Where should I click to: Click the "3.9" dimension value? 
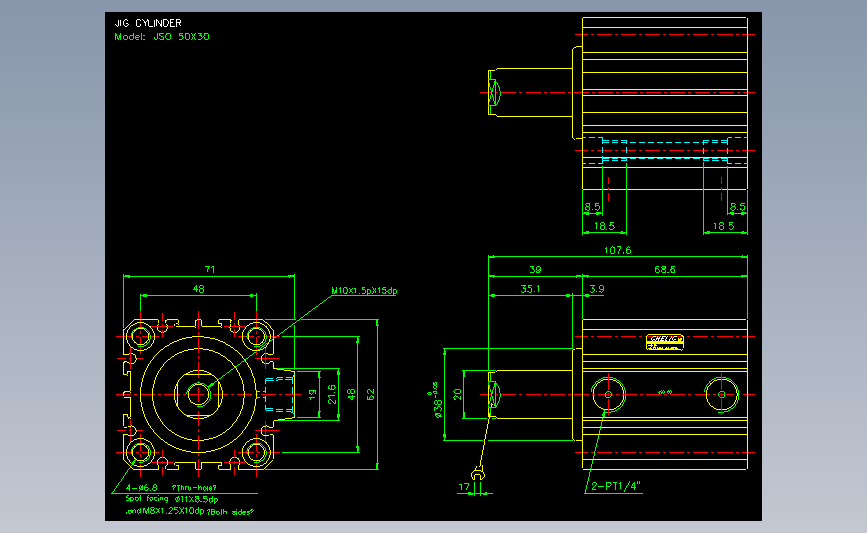click(597, 289)
